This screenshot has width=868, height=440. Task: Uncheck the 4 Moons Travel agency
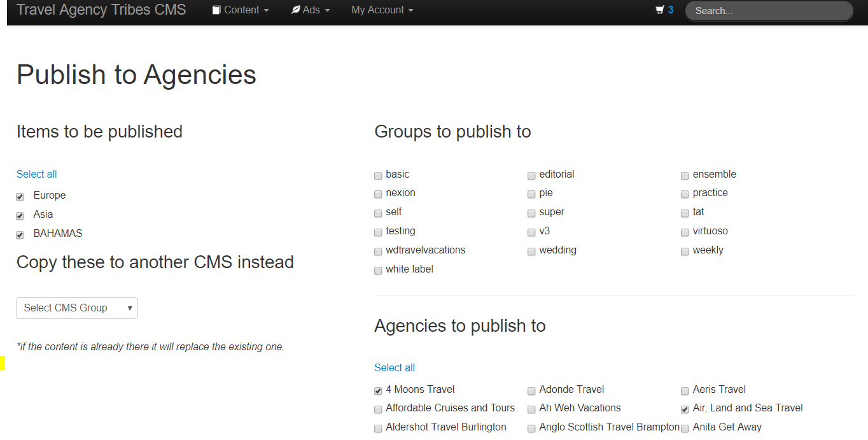[378, 391]
